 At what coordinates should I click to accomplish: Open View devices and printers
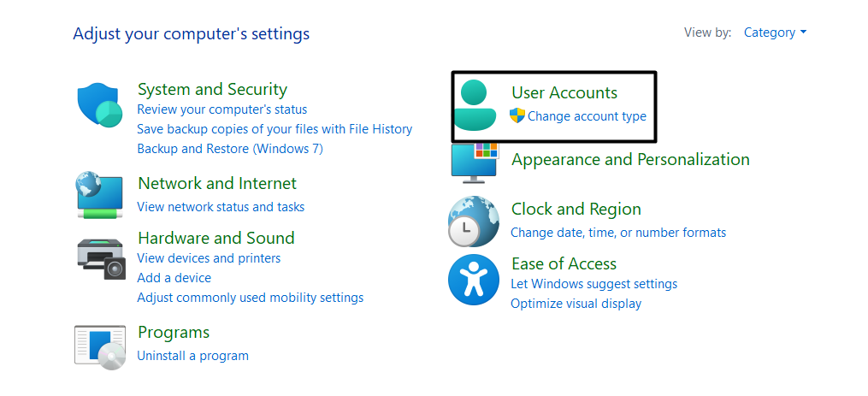point(209,258)
